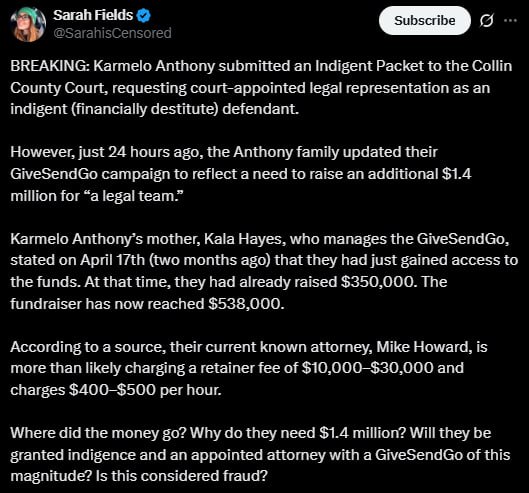Click the quoted 'a legal team' phrase
The height and width of the screenshot is (493, 529).
coord(136,196)
